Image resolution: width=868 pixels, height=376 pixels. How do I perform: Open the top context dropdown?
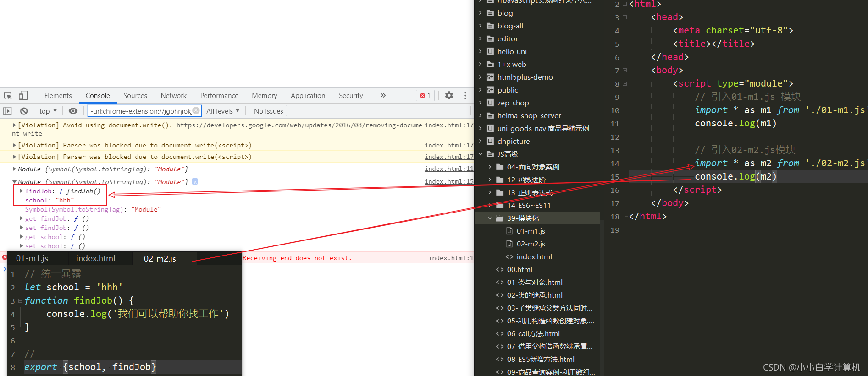coord(48,111)
